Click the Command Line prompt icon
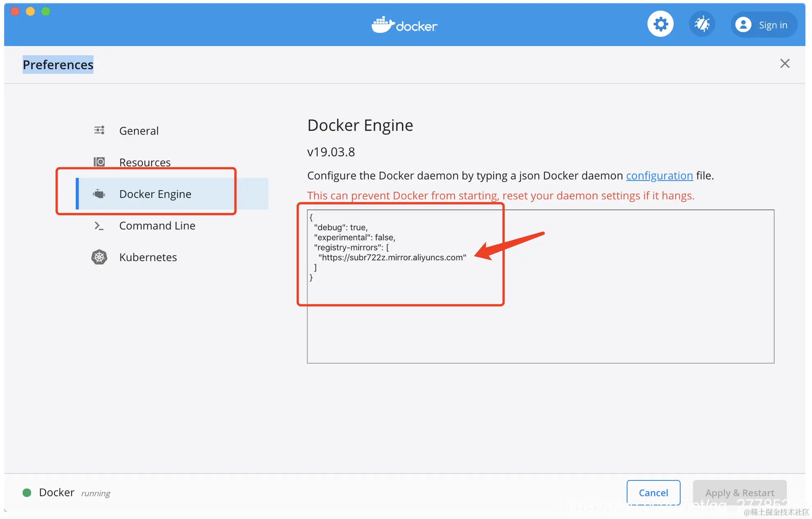 [x=99, y=225]
